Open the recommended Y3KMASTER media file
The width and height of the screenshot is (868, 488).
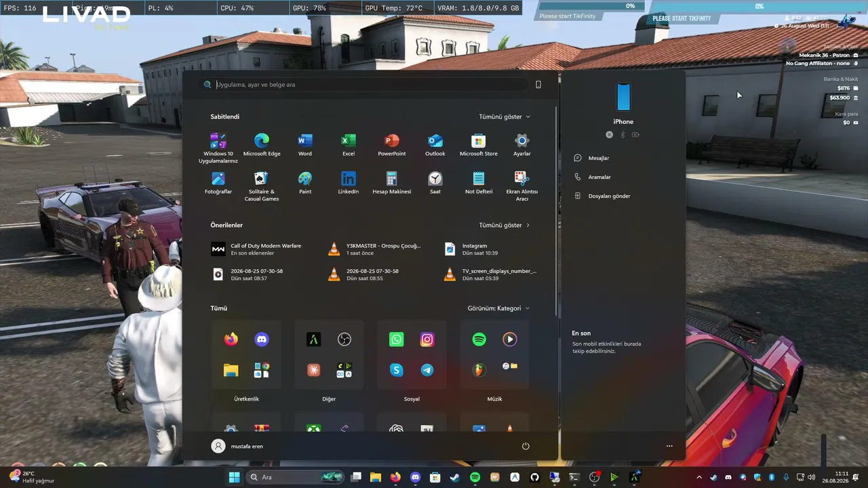[374, 249]
